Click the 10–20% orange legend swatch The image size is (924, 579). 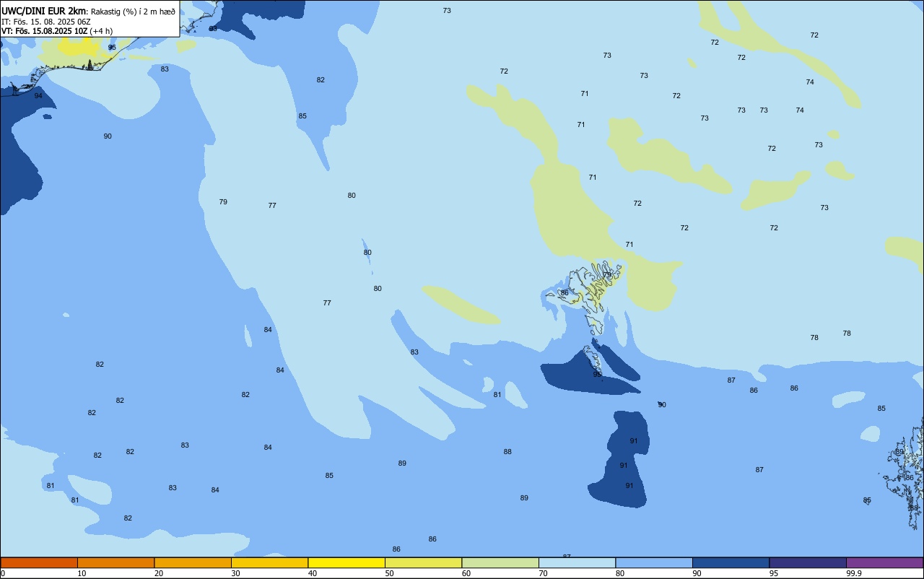pos(115,562)
